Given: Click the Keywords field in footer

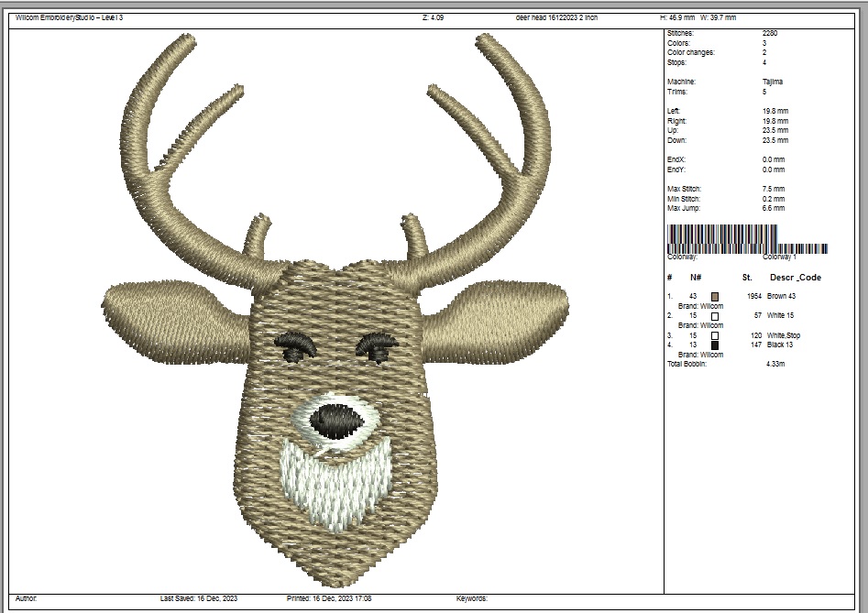Looking at the screenshot, I should tap(471, 598).
